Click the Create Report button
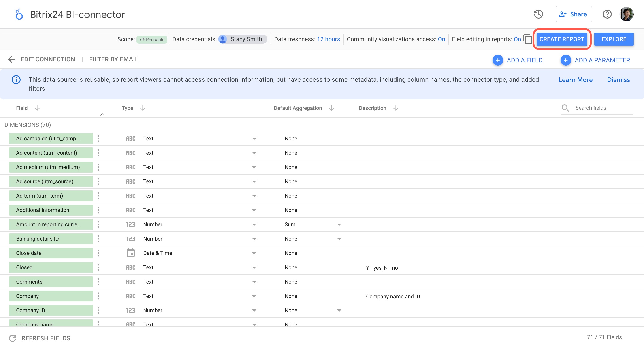The height and width of the screenshot is (350, 644). 562,39
